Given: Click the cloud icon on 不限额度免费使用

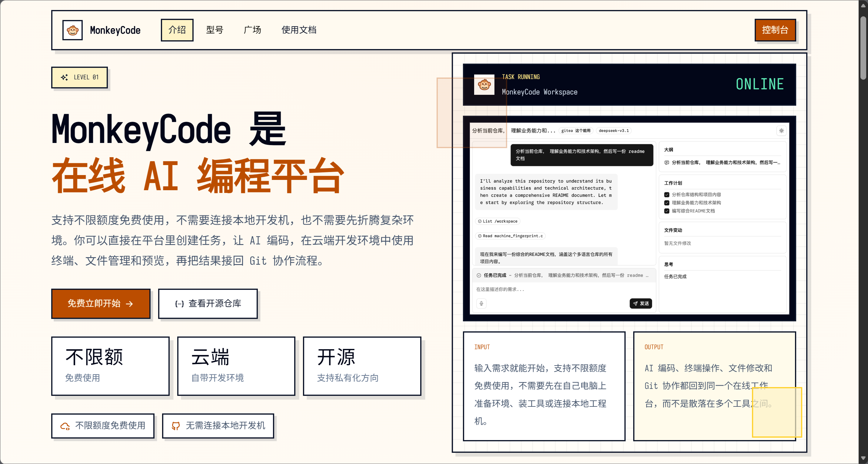Looking at the screenshot, I should pos(65,426).
